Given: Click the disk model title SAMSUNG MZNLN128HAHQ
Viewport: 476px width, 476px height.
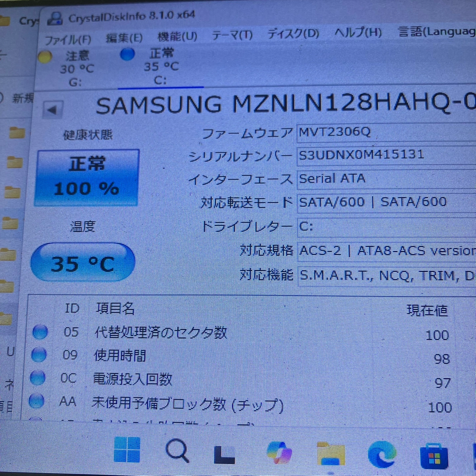Looking at the screenshot, I should click(x=286, y=103).
